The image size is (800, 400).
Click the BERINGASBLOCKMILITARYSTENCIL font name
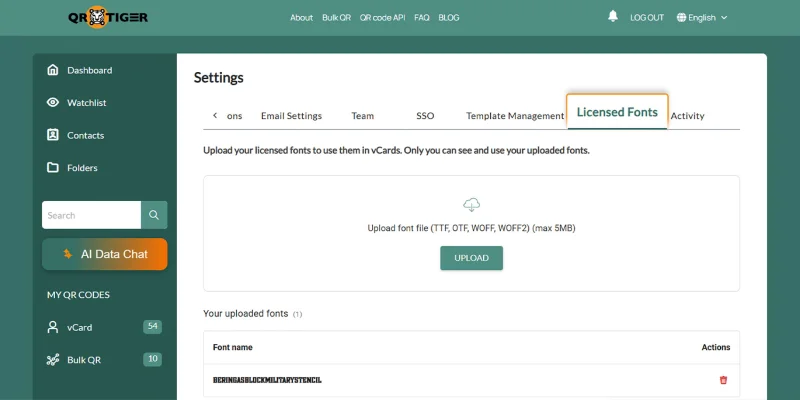267,380
